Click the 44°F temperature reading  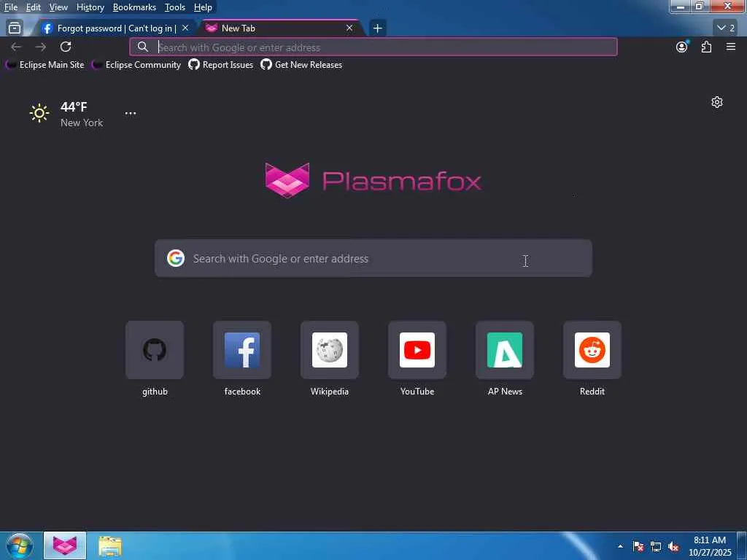tap(74, 106)
